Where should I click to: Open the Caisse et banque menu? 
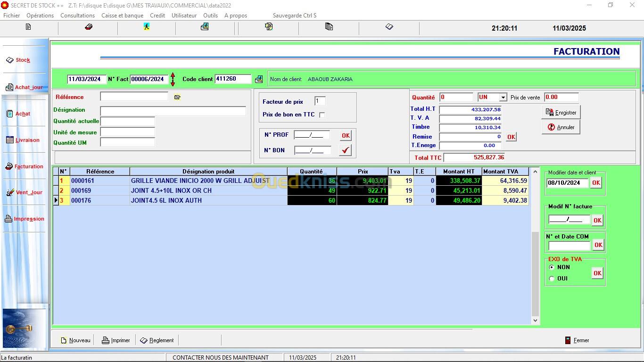pos(122,16)
